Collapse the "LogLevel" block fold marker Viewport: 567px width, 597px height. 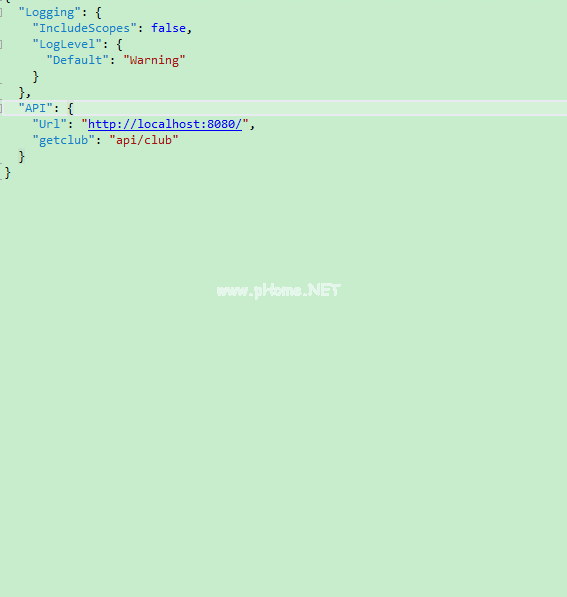click(x=1, y=45)
